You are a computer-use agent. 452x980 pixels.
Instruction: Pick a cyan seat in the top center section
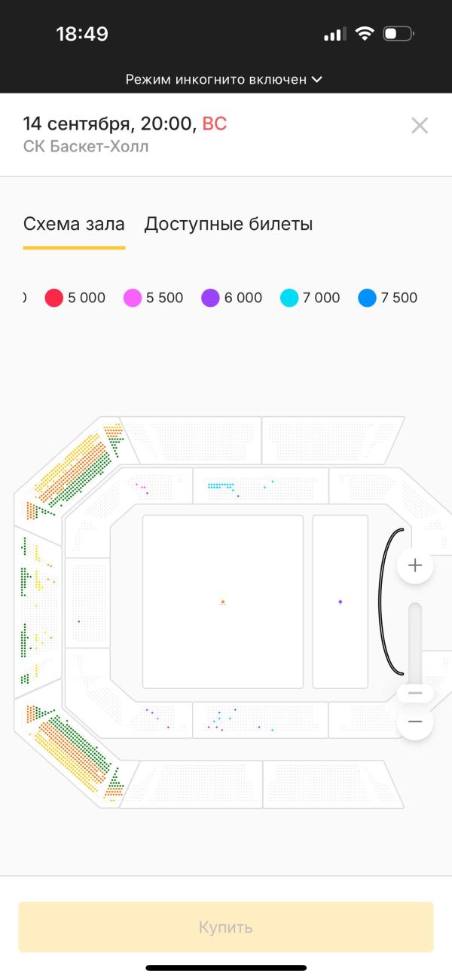218,485
